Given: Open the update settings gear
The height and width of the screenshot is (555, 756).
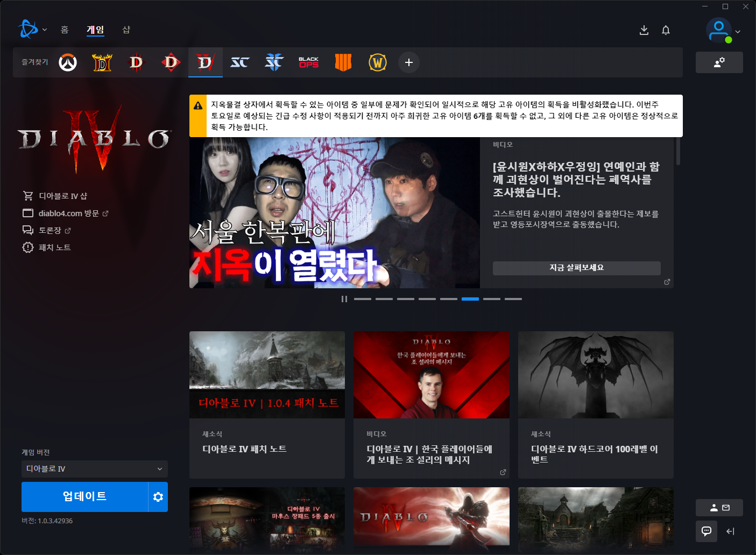Looking at the screenshot, I should point(158,497).
